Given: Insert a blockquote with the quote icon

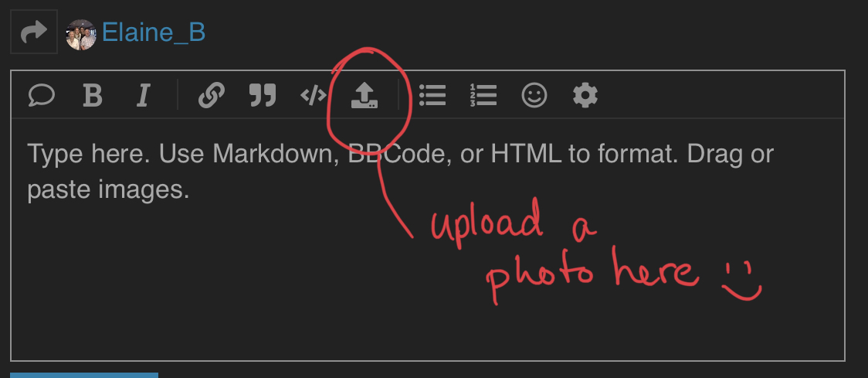Looking at the screenshot, I should tap(263, 95).
